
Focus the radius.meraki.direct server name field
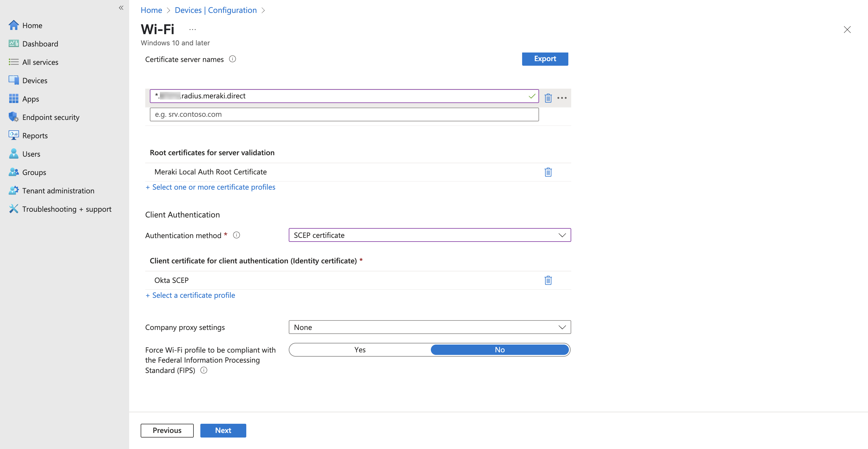(344, 96)
